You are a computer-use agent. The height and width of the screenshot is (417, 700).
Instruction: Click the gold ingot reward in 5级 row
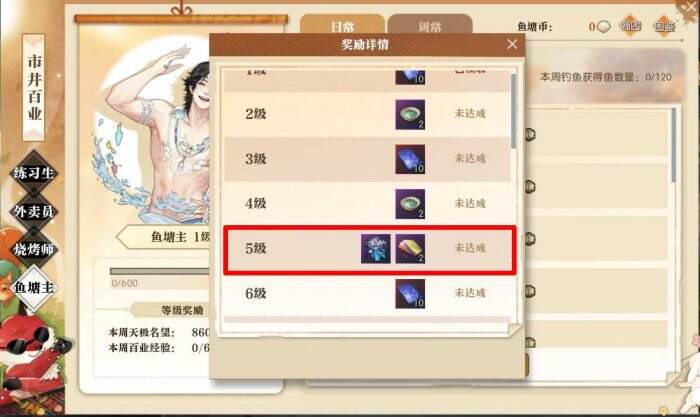click(410, 249)
